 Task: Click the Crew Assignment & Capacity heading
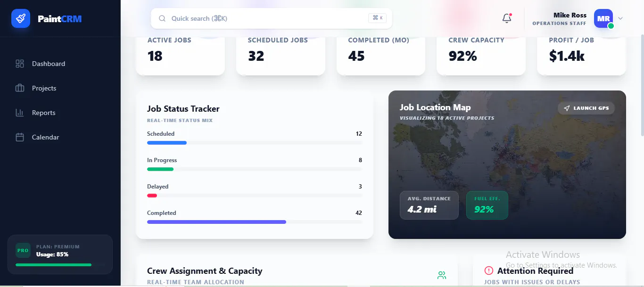(x=205, y=271)
